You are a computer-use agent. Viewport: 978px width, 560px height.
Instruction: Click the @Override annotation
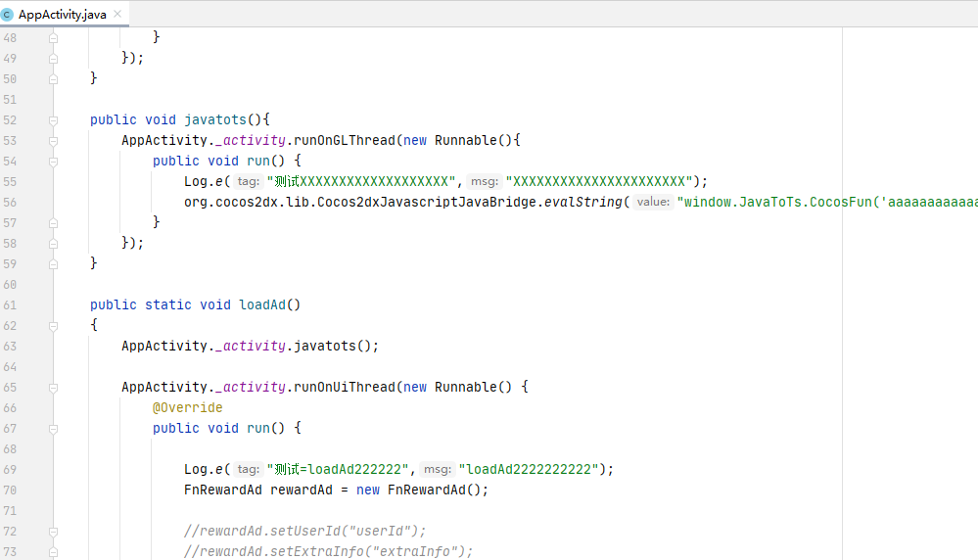(x=187, y=407)
